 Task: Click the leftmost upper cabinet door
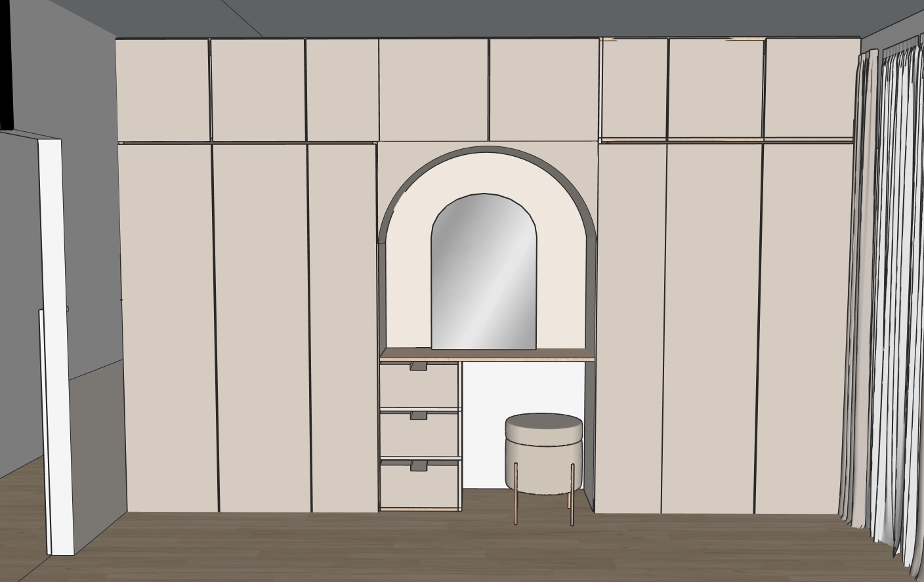[x=162, y=89]
